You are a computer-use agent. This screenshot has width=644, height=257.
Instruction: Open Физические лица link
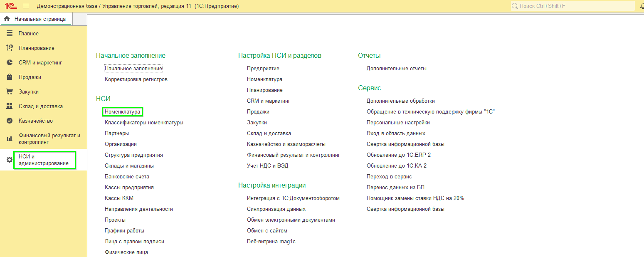[x=126, y=252]
